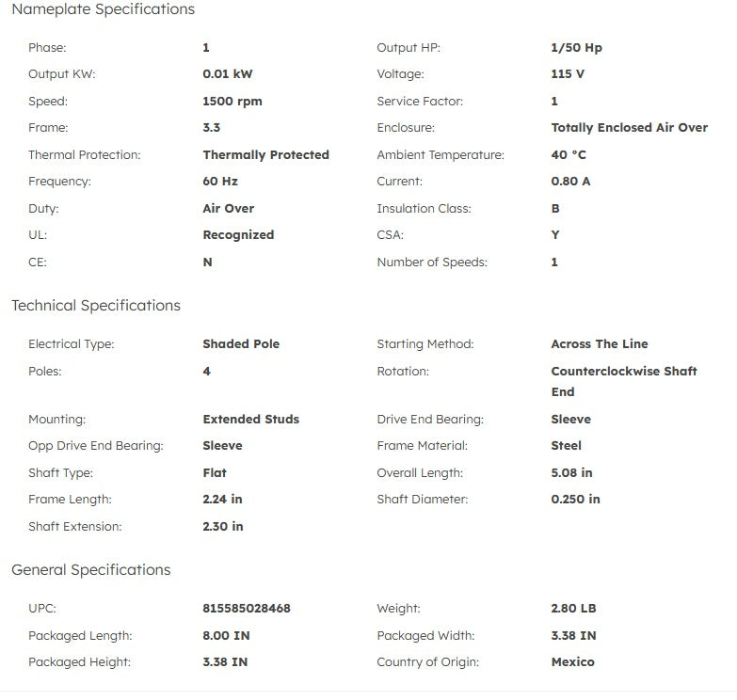Click the Output HP value 1/50 Hp

coord(576,48)
